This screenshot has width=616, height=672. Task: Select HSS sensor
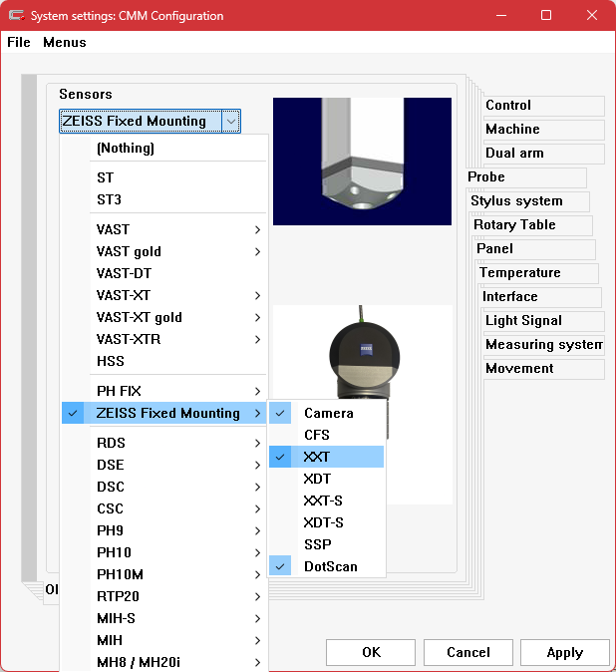point(164,361)
